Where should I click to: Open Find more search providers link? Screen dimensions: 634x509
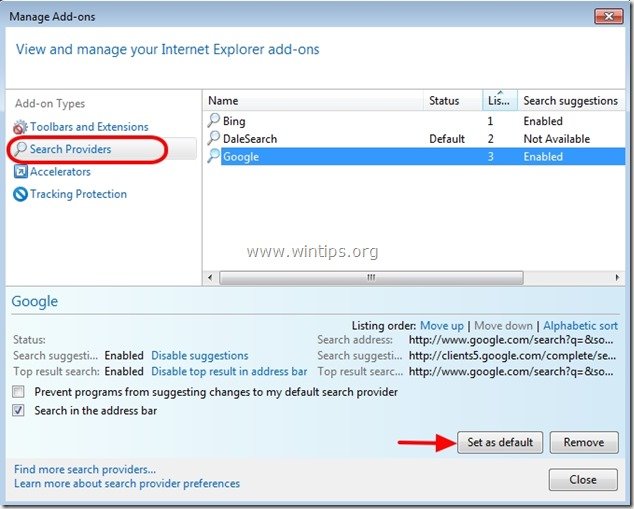85,469
